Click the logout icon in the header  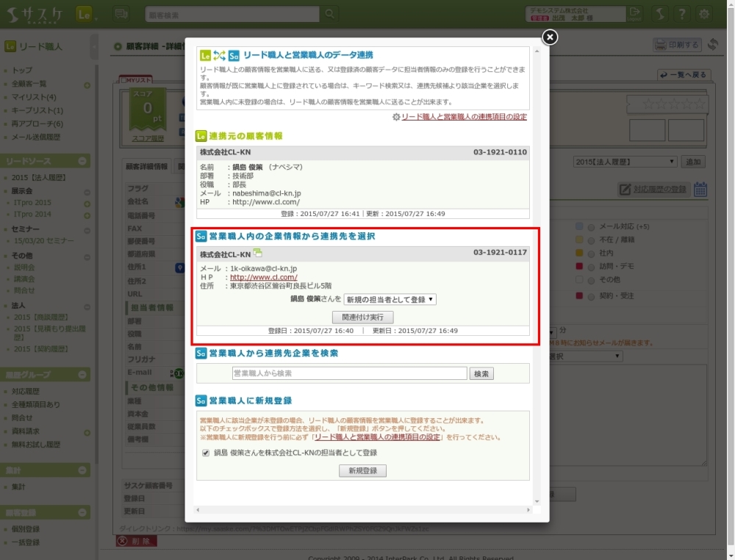pyautogui.click(x=634, y=14)
